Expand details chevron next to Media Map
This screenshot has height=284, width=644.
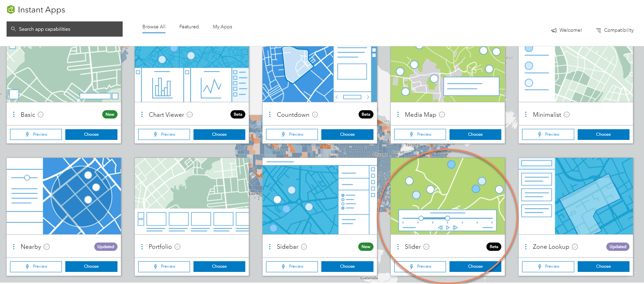point(442,115)
